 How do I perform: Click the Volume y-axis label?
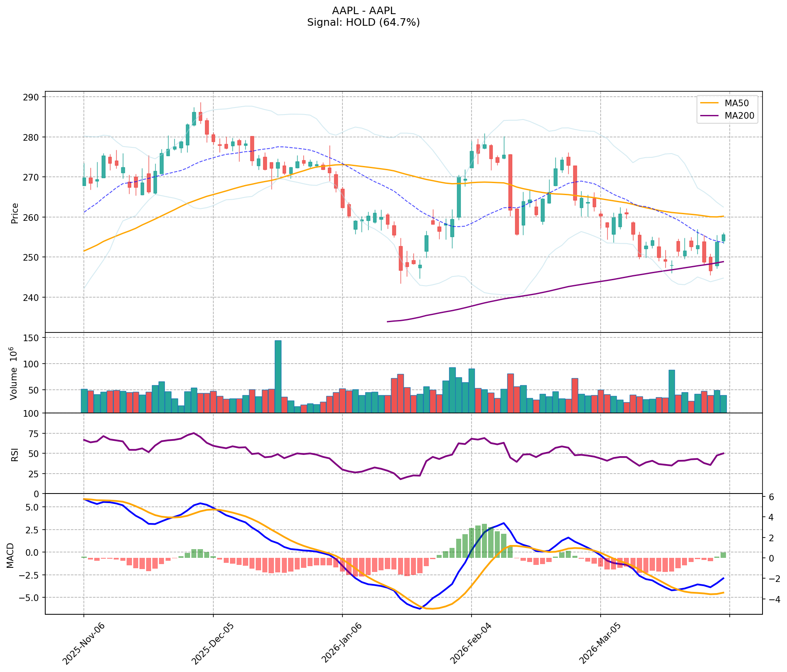pyautogui.click(x=14, y=373)
